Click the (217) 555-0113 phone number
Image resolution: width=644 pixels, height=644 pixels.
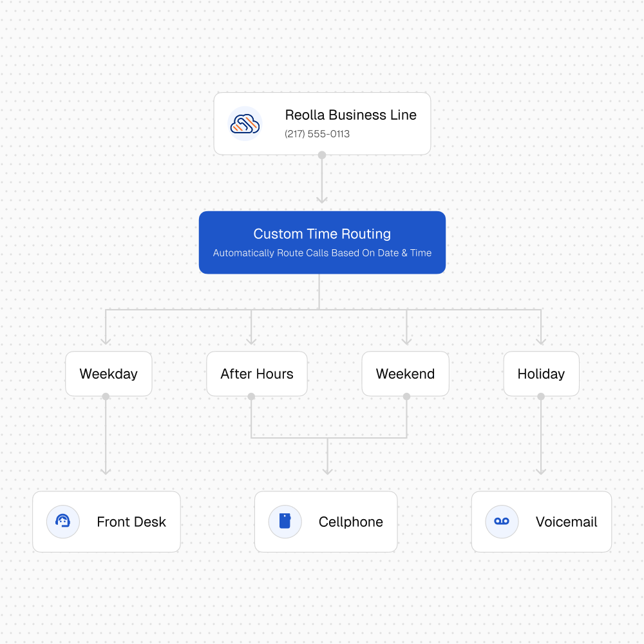[317, 135]
